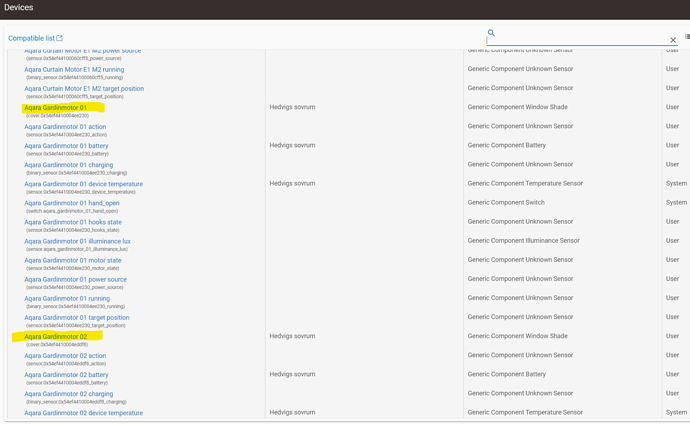Open Aqara Gardinmotor 01 device temperature
The width and height of the screenshot is (690, 424).
click(83, 184)
